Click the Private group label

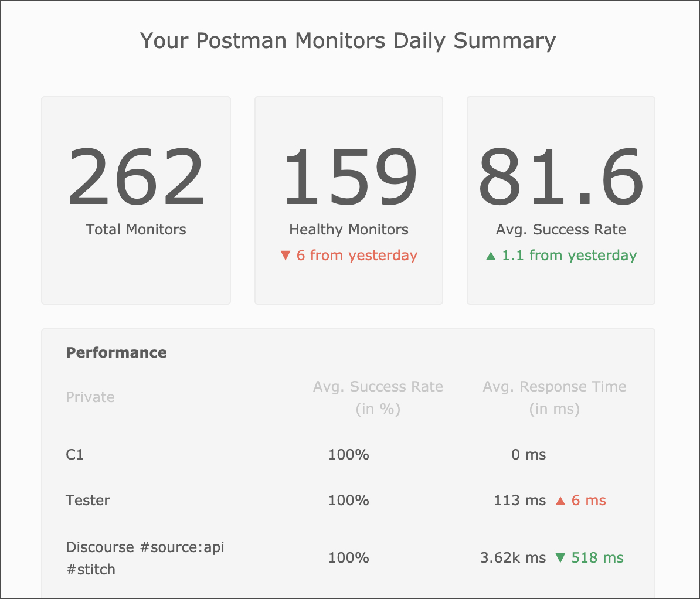click(90, 397)
